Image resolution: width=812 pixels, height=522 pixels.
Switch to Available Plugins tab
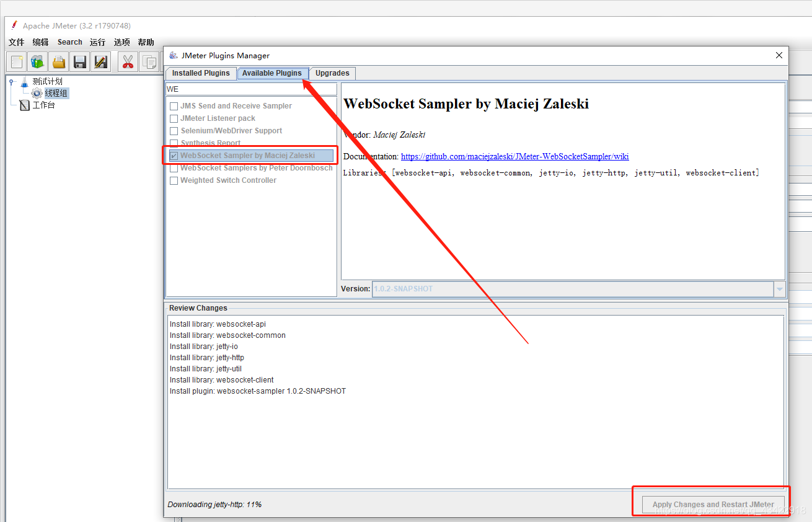pyautogui.click(x=272, y=73)
